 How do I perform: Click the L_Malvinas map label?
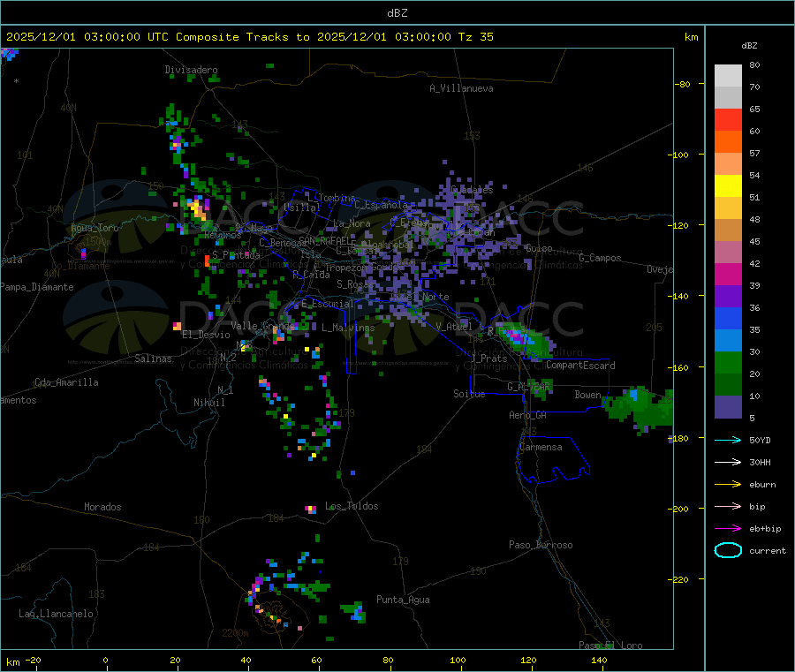point(348,328)
